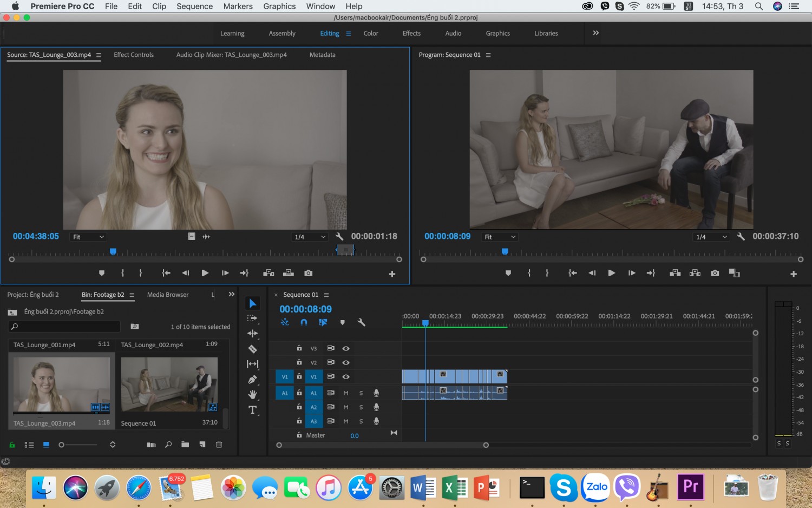Screen dimensions: 812x508
Task: Open the Sequence menu
Action: (194, 6)
